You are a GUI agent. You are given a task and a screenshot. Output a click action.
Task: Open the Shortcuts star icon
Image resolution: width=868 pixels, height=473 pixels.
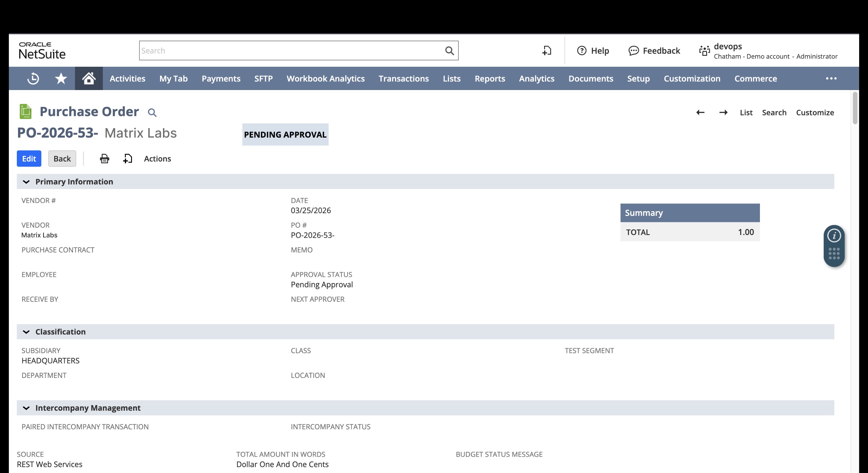[x=61, y=79]
